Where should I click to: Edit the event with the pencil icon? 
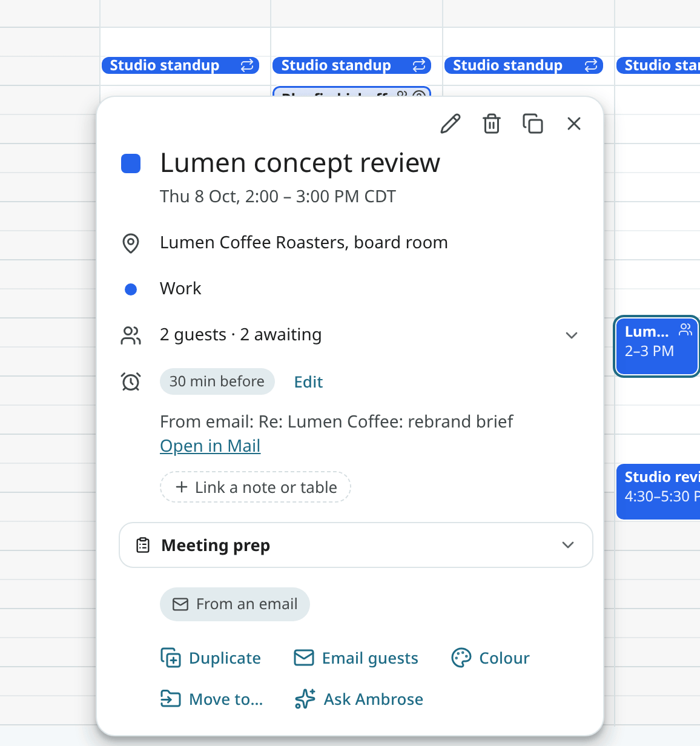coord(451,124)
